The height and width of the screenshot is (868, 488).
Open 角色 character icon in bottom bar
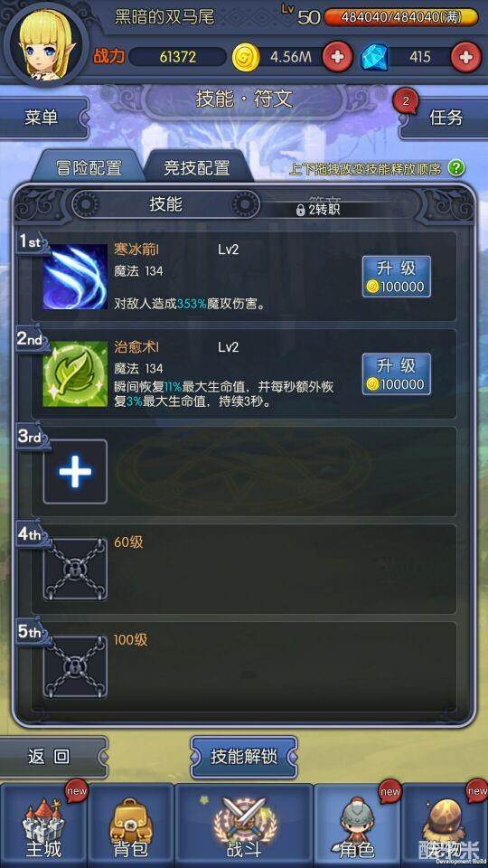click(358, 826)
